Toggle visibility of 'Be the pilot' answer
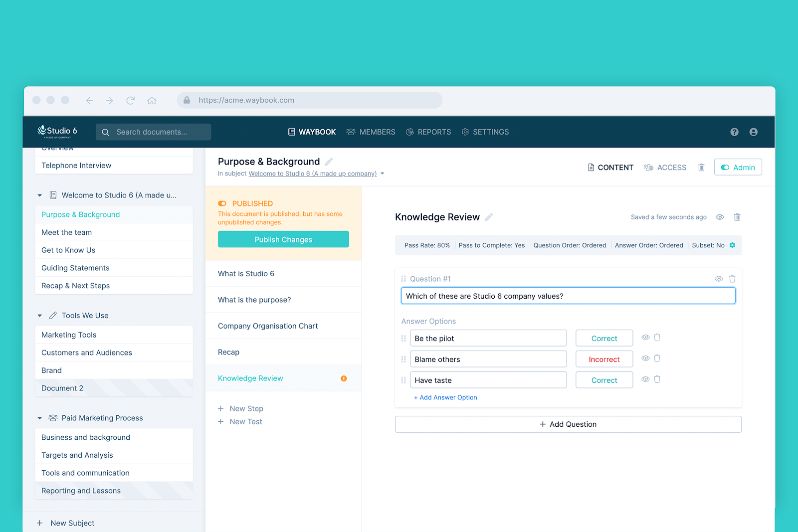The width and height of the screenshot is (798, 532). 645,338
